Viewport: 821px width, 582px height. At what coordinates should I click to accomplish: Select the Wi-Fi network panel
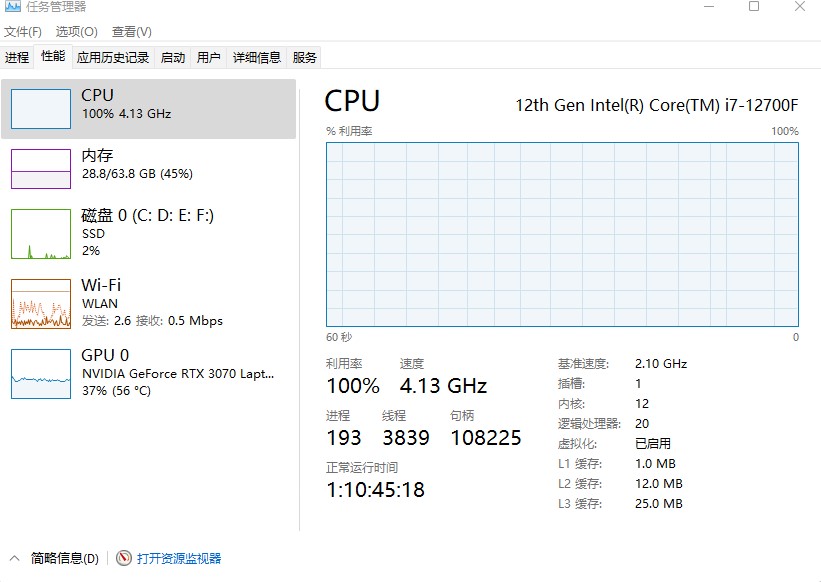point(150,302)
